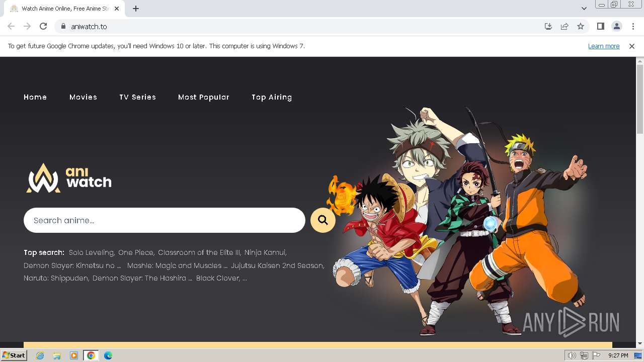Viewport: 644px width, 362px height.
Task: Reload the page with the refresh icon
Action: click(x=43, y=26)
